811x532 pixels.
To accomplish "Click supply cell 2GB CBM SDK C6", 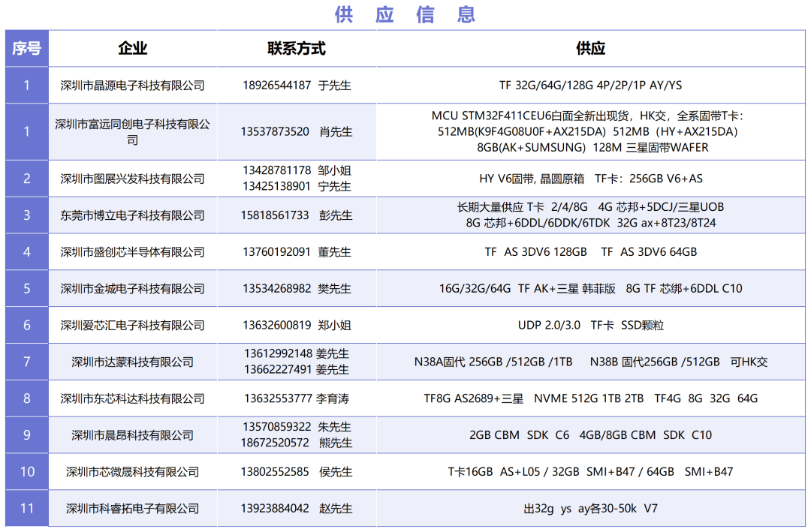I will (x=591, y=436).
